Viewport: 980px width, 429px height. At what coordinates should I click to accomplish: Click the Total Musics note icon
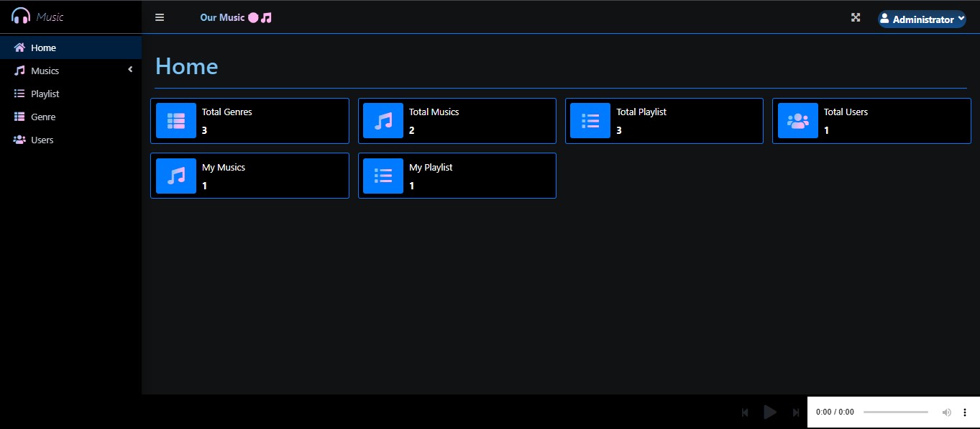pos(383,120)
